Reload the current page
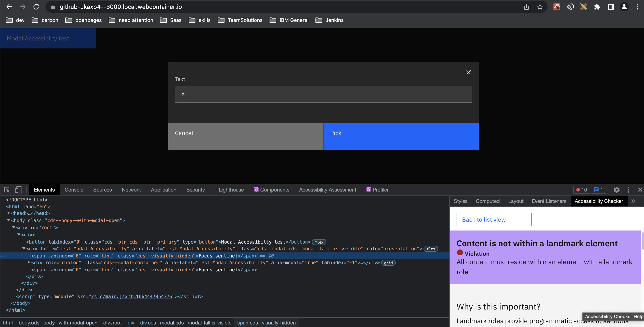 coord(36,7)
